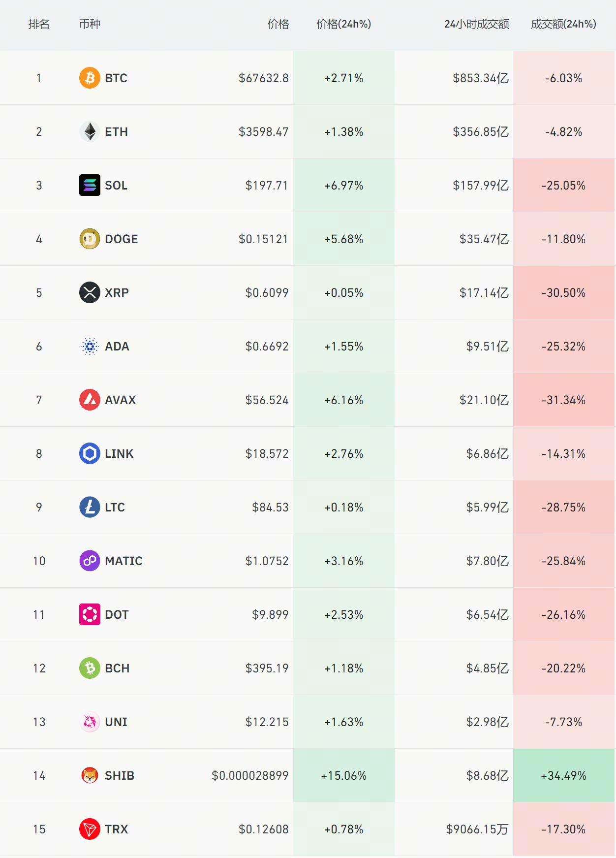This screenshot has height=858, width=616.
Task: Sort by 价格(24h%) column header
Action: click(x=343, y=24)
